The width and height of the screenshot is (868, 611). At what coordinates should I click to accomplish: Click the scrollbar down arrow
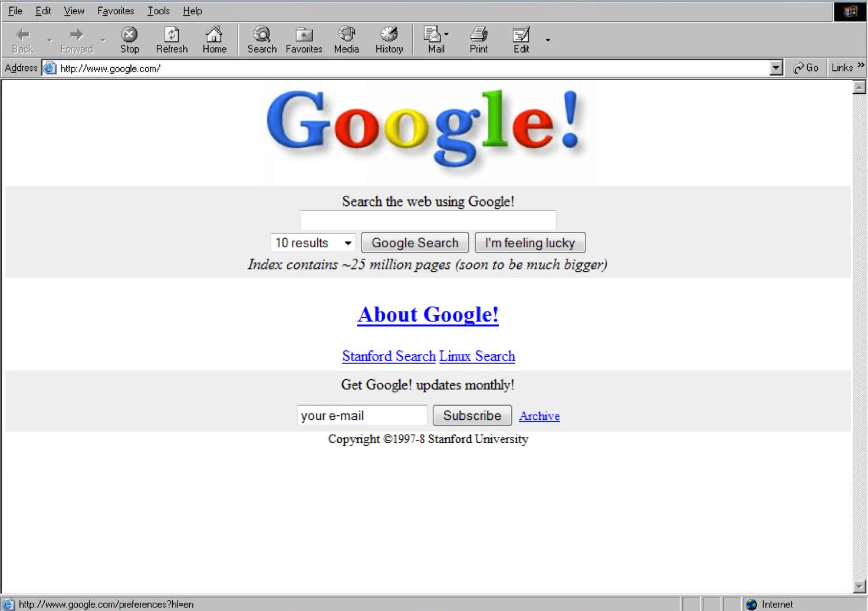[860, 586]
